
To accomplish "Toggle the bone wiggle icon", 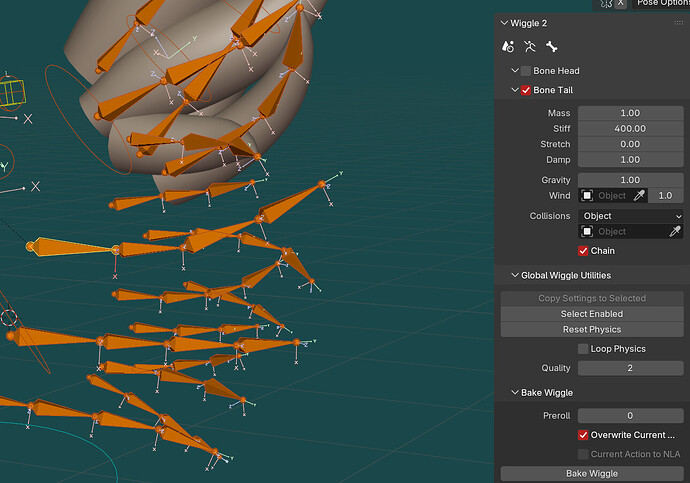I will [x=551, y=46].
